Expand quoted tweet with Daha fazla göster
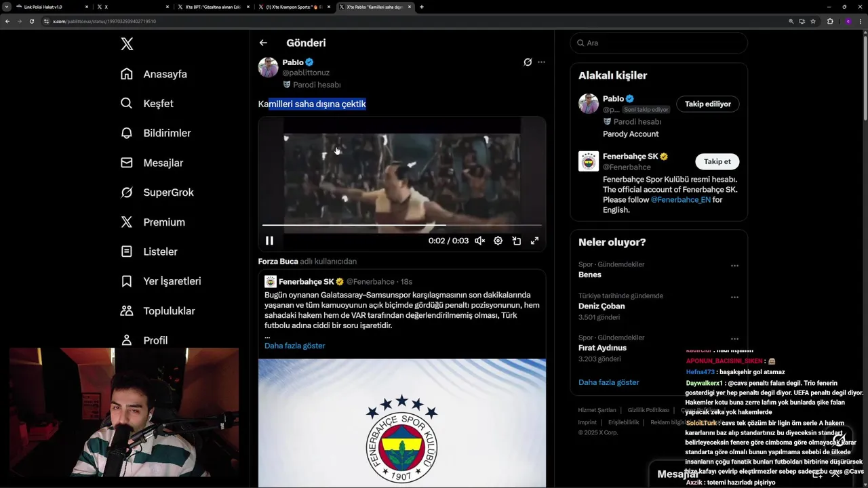Image resolution: width=868 pixels, height=488 pixels. click(295, 346)
